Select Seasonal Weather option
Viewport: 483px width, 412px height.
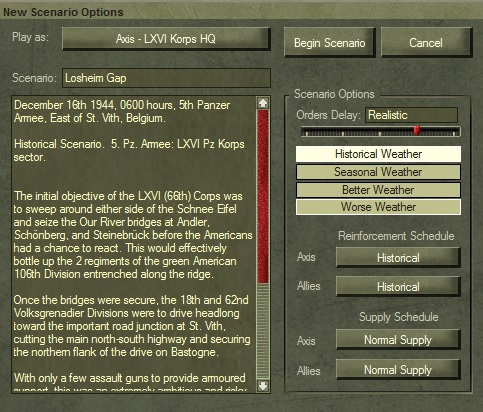click(x=378, y=172)
